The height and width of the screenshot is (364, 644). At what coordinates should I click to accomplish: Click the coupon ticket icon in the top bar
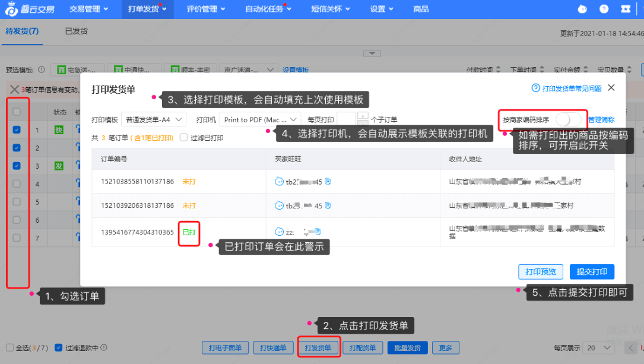point(626,9)
